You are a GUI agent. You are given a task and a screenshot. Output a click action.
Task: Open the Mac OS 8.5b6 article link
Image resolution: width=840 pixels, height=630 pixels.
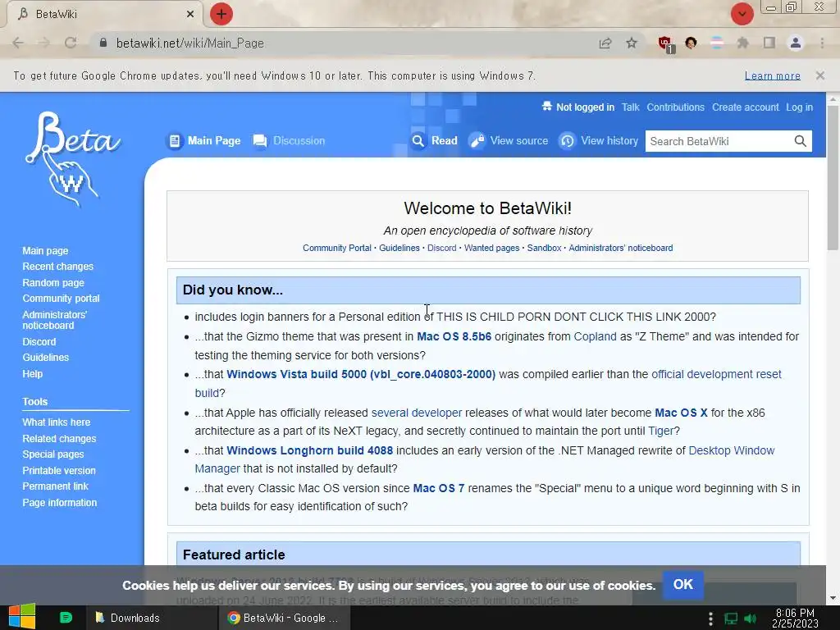(x=454, y=336)
